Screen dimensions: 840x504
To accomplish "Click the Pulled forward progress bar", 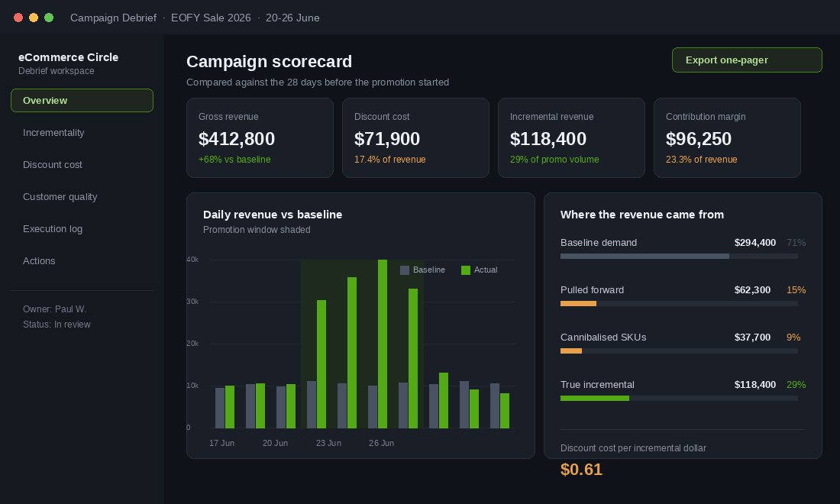I will click(680, 304).
